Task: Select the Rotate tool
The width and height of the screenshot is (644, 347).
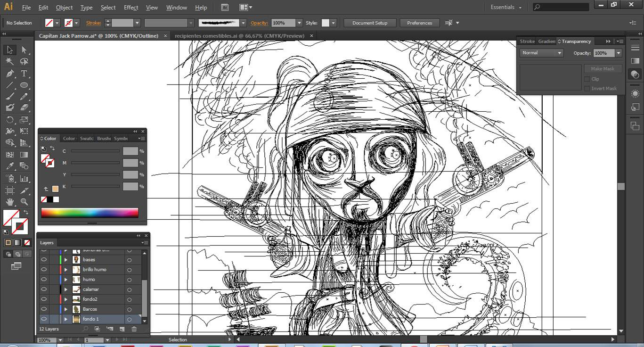Action: [9, 120]
